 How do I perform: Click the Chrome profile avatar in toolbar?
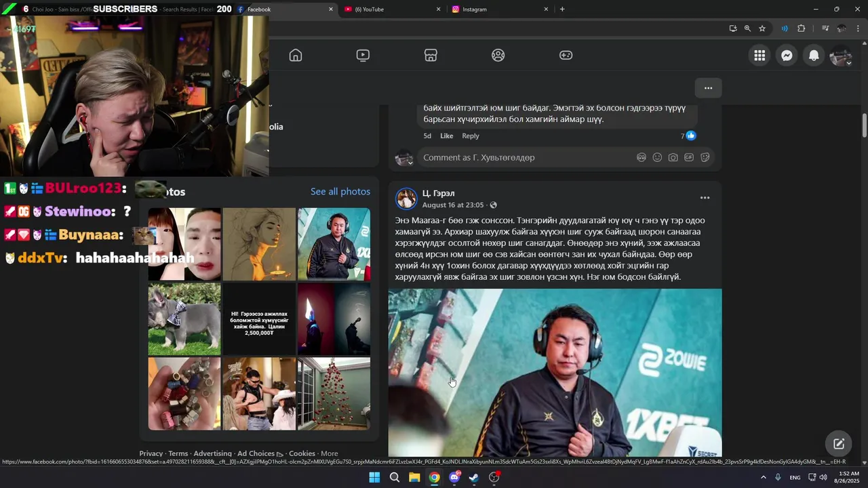pos(842,28)
